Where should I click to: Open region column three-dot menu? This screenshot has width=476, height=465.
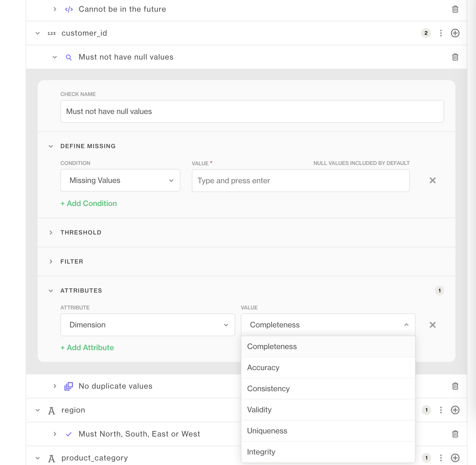coord(441,410)
